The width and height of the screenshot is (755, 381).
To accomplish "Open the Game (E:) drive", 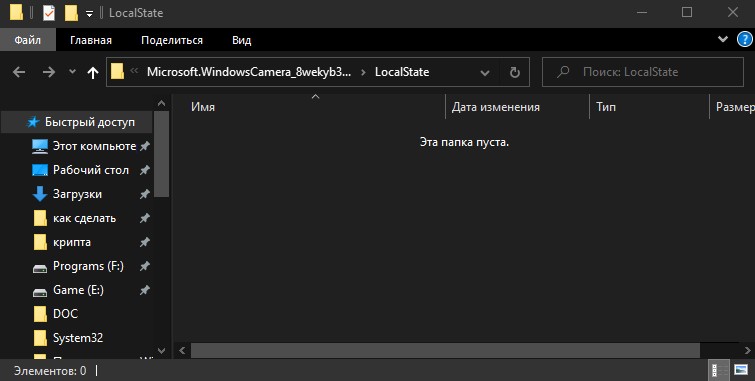I will click(x=77, y=290).
